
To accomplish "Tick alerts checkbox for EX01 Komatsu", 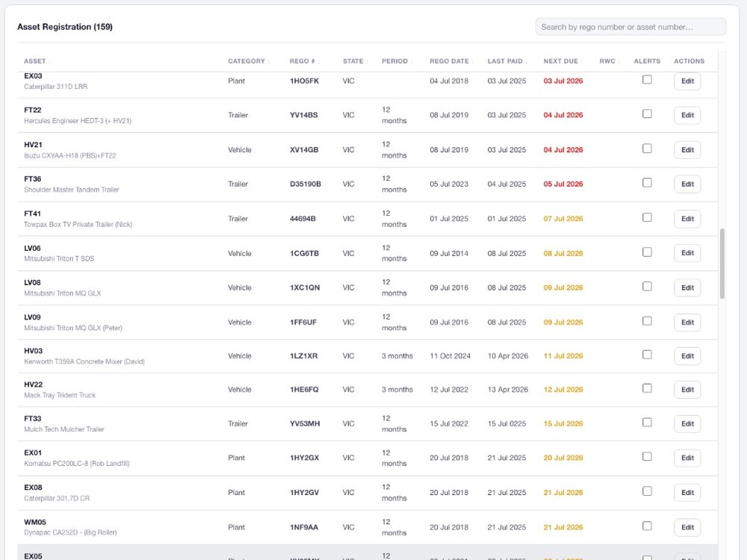I will click(x=647, y=457).
